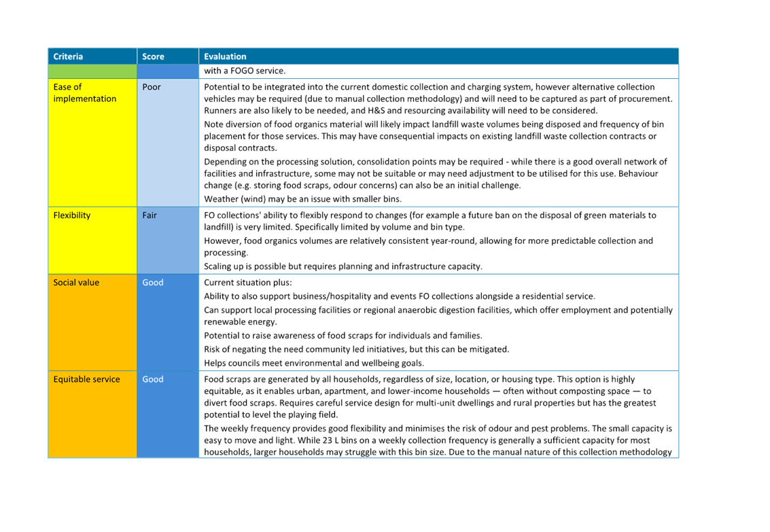
Task: Click the 'Flexibility' criteria cell
Action: coord(71,215)
